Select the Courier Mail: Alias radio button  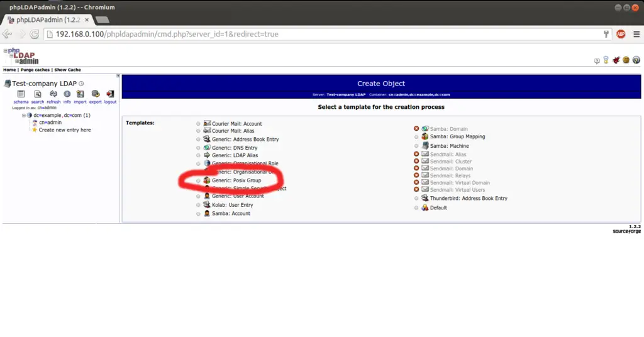pyautogui.click(x=198, y=131)
